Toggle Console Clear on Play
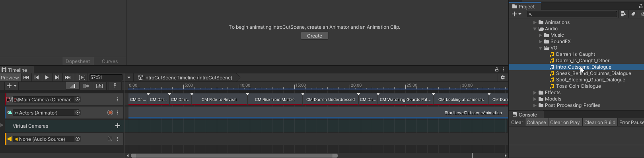 pyautogui.click(x=565, y=122)
